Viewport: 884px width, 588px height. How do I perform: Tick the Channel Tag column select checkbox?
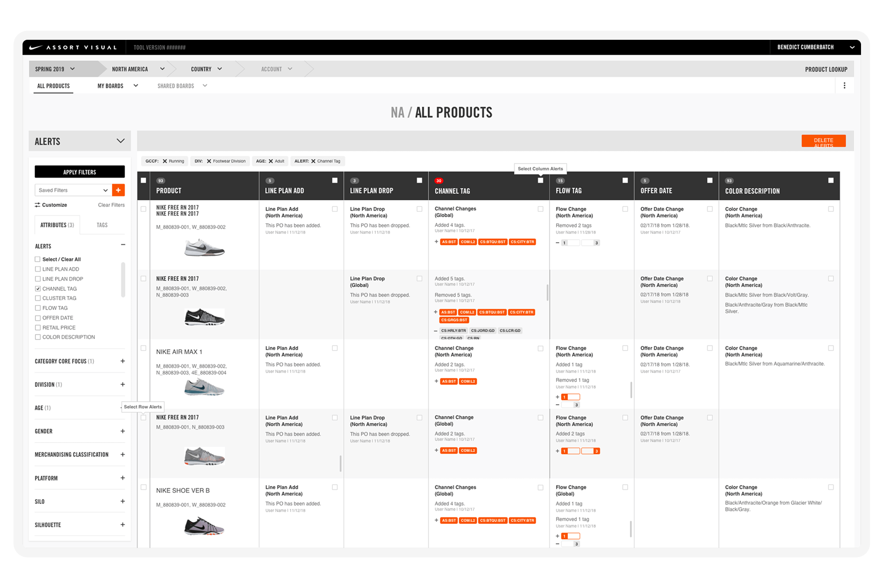pyautogui.click(x=540, y=180)
